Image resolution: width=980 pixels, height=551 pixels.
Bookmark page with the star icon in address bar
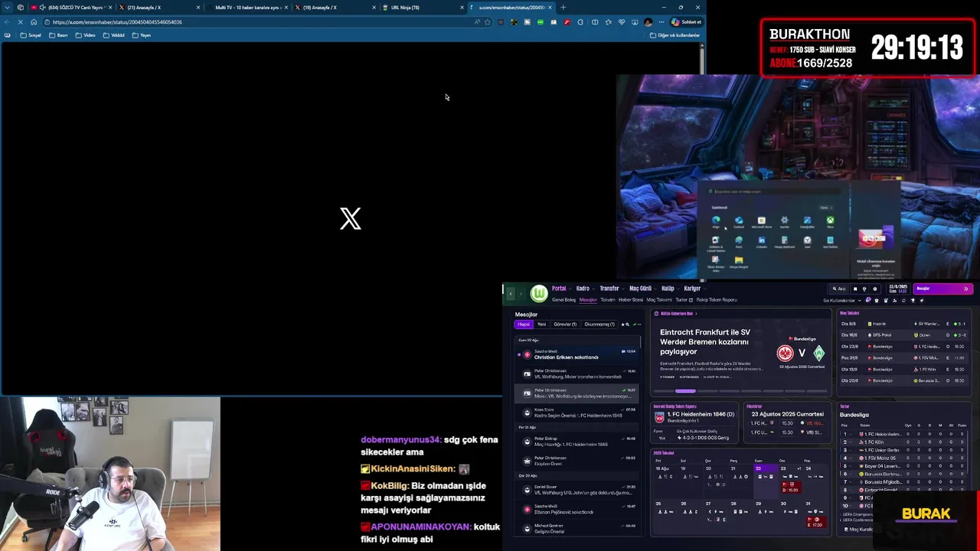pos(487,22)
